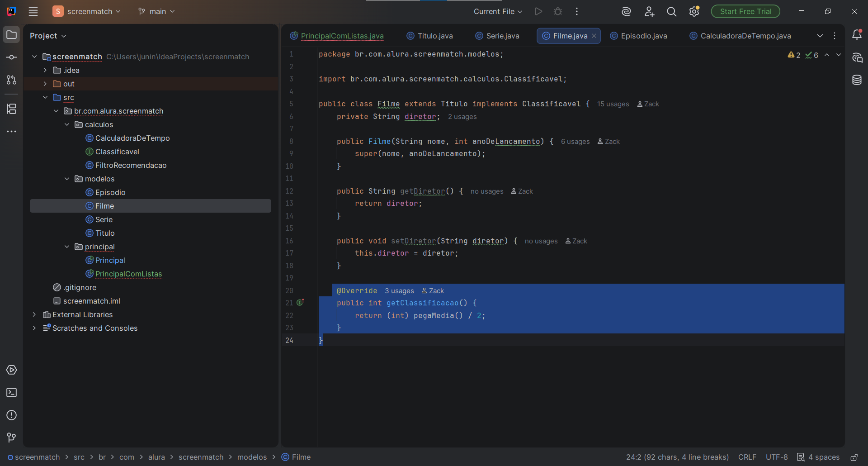The height and width of the screenshot is (466, 868).
Task: Open the Database tool window
Action: tap(857, 80)
